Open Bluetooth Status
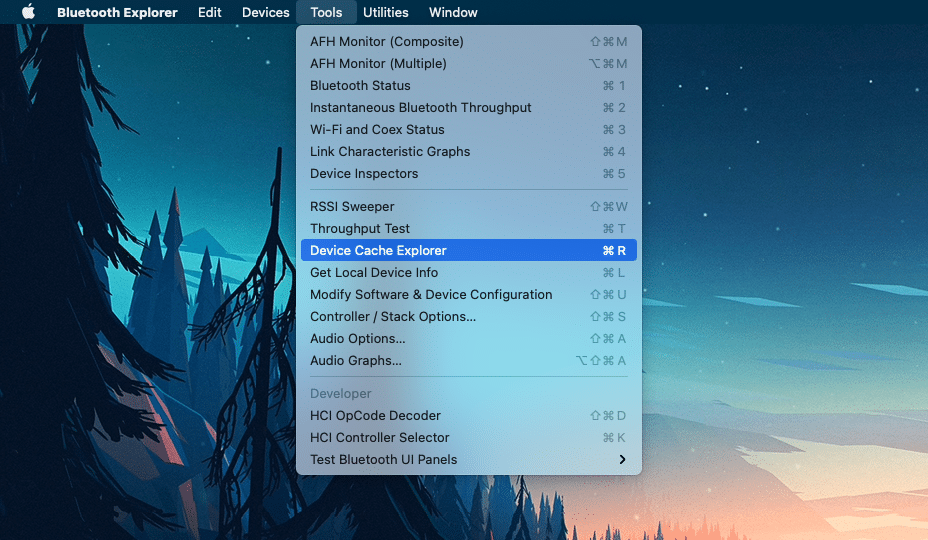 click(469, 85)
